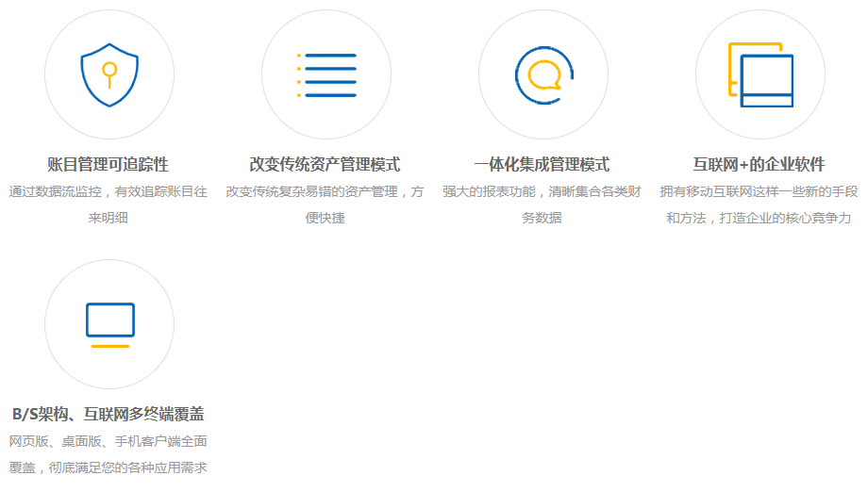Click the chat bubble integration icon

click(543, 75)
